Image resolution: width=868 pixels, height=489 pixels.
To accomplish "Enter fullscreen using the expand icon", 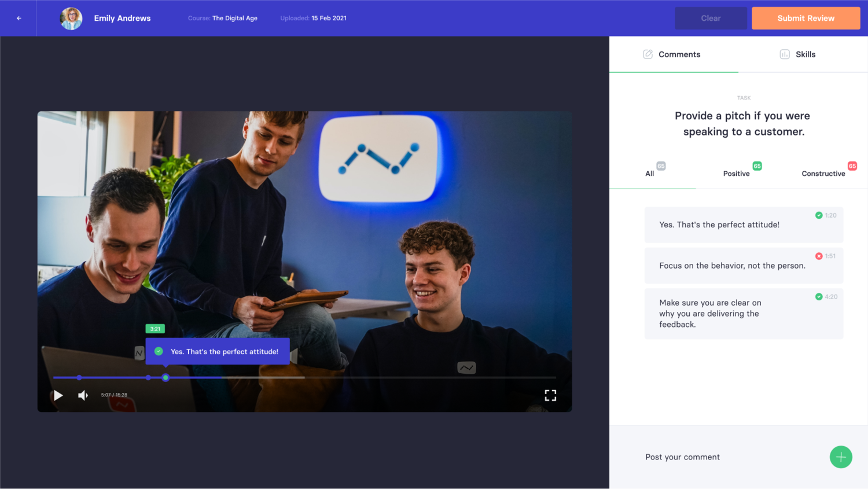I will click(550, 395).
